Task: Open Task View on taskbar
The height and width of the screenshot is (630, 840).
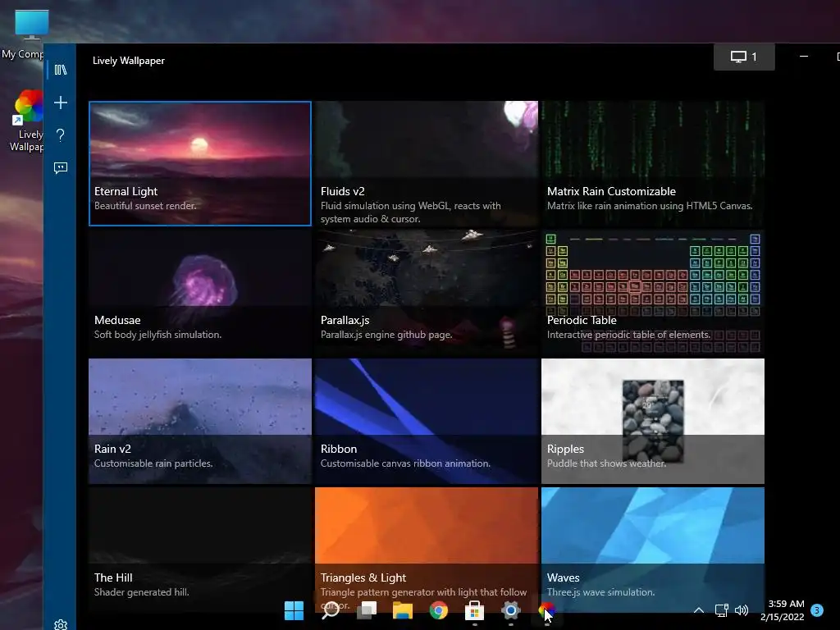Action: tap(367, 610)
